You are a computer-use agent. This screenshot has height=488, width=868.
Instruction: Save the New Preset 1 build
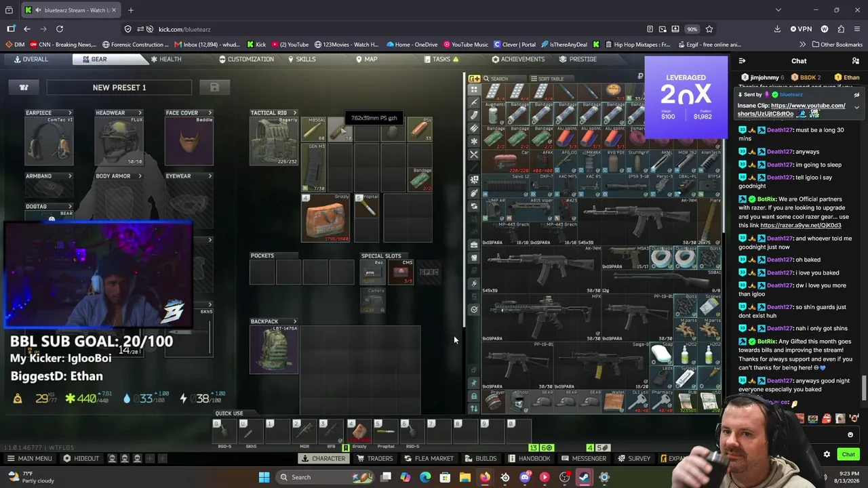[214, 87]
